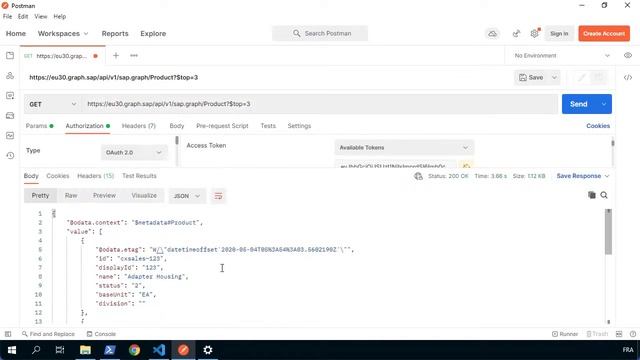The width and height of the screenshot is (640, 360).
Task: Open the Mock Servers sidebar icon
Action: pyautogui.click(x=10, y=116)
